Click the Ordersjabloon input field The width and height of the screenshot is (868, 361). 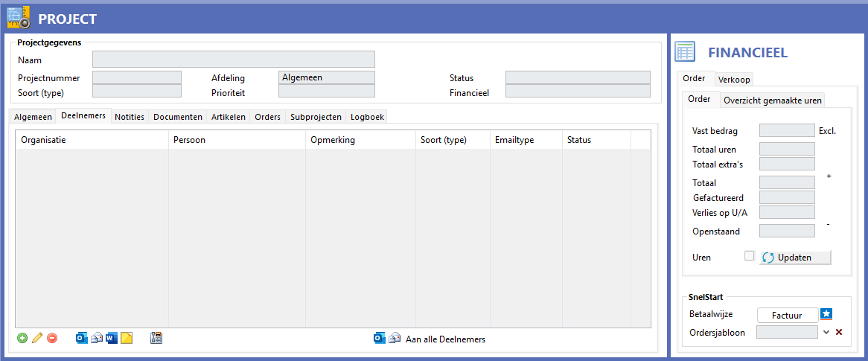pos(787,332)
